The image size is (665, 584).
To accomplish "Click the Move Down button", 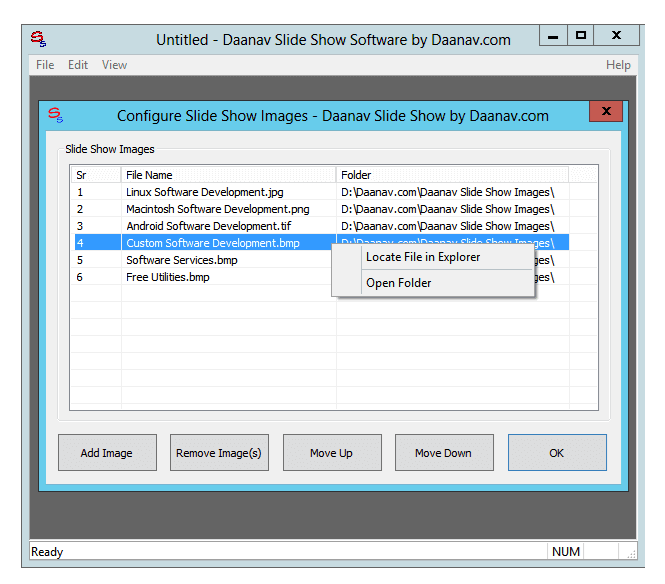I will coord(444,453).
